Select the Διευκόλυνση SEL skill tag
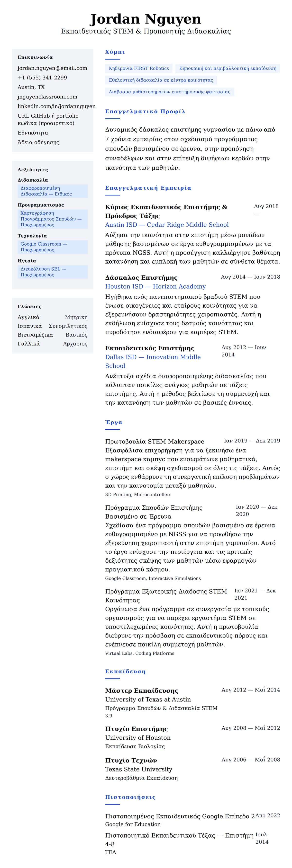 (x=52, y=272)
